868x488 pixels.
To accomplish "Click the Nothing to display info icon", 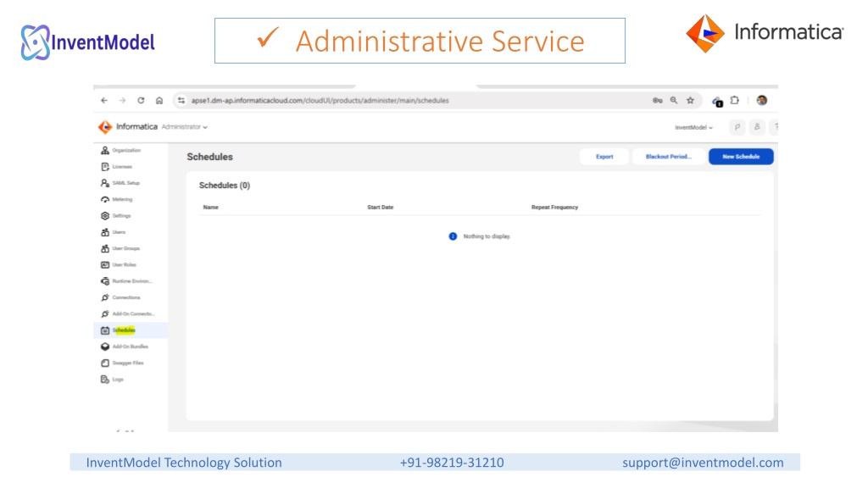I will click(x=453, y=236).
